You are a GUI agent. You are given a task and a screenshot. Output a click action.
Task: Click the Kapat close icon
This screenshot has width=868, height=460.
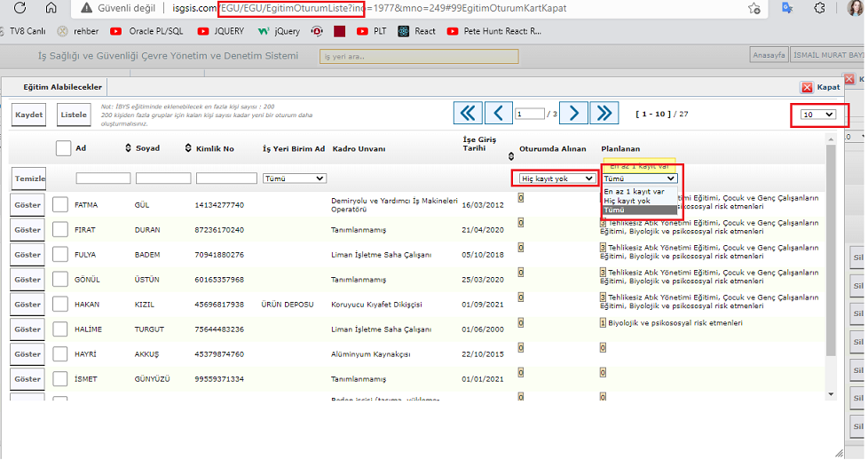click(x=807, y=88)
